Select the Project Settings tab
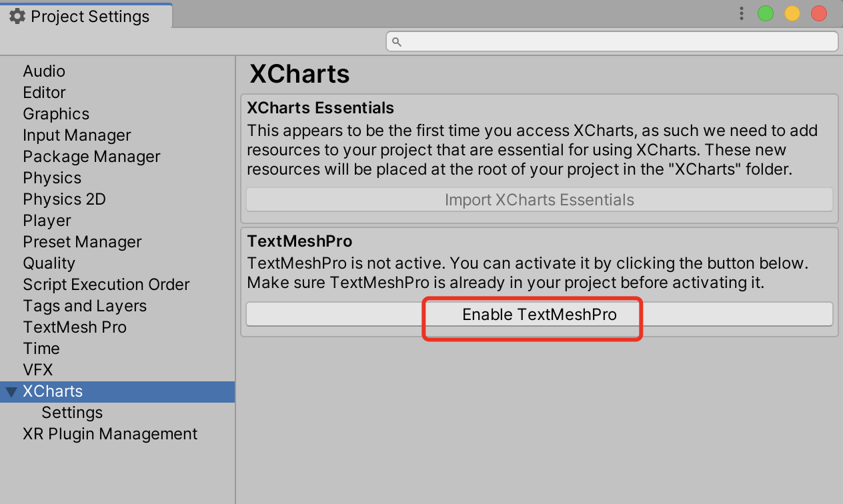The height and width of the screenshot is (504, 843). (x=86, y=16)
